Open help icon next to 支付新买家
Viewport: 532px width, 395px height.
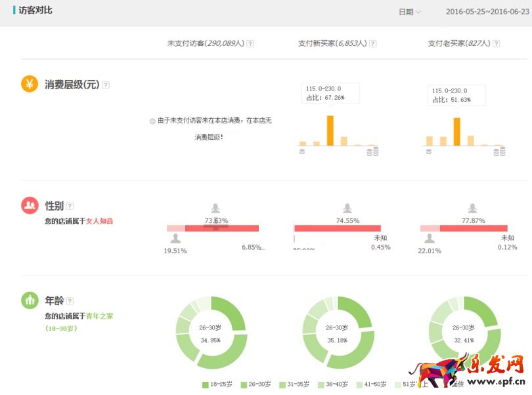click(x=372, y=44)
